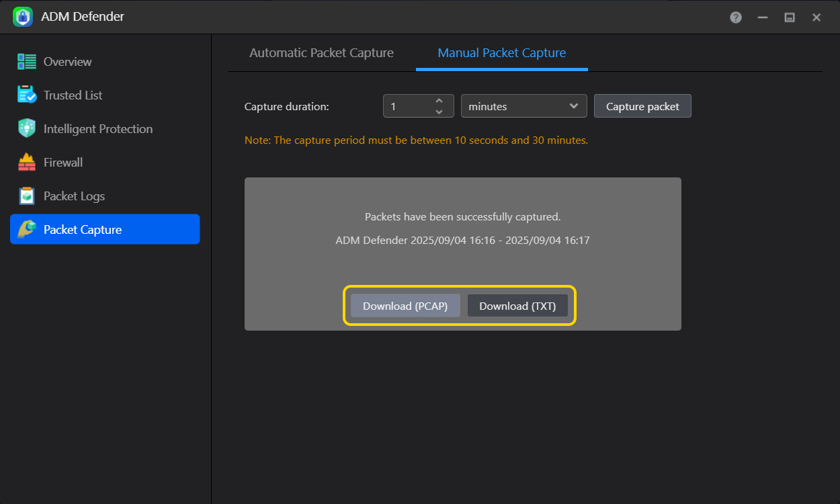Click the Capture packet button

tap(642, 106)
